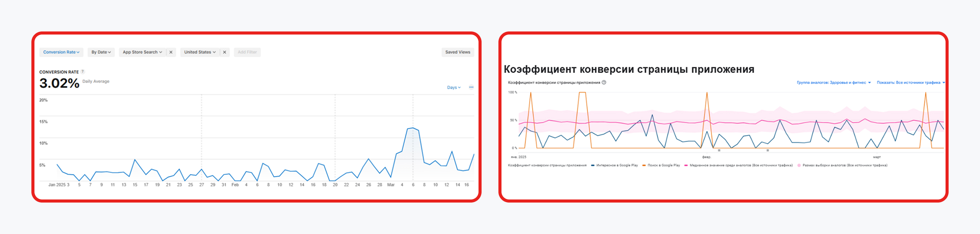Open the By Date grouping dropdown
The height and width of the screenshot is (234, 980).
101,52
